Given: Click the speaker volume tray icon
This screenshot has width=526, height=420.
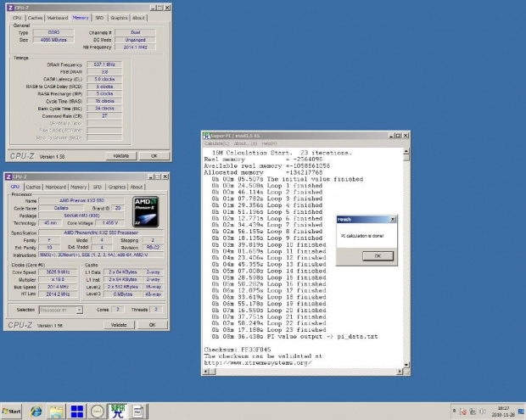Looking at the screenshot, I should [x=483, y=412].
